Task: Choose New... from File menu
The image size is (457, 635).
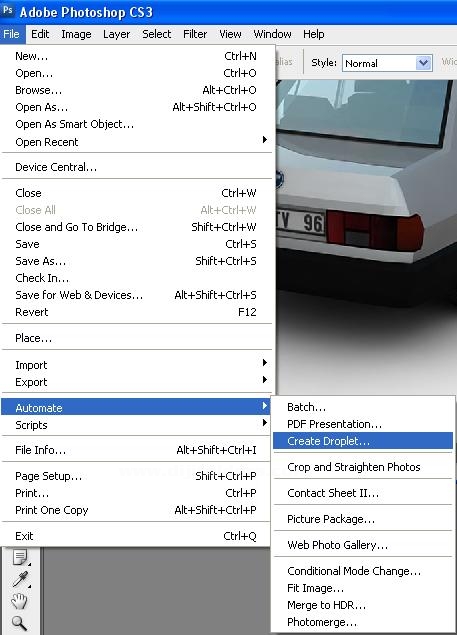Action: click(x=136, y=56)
